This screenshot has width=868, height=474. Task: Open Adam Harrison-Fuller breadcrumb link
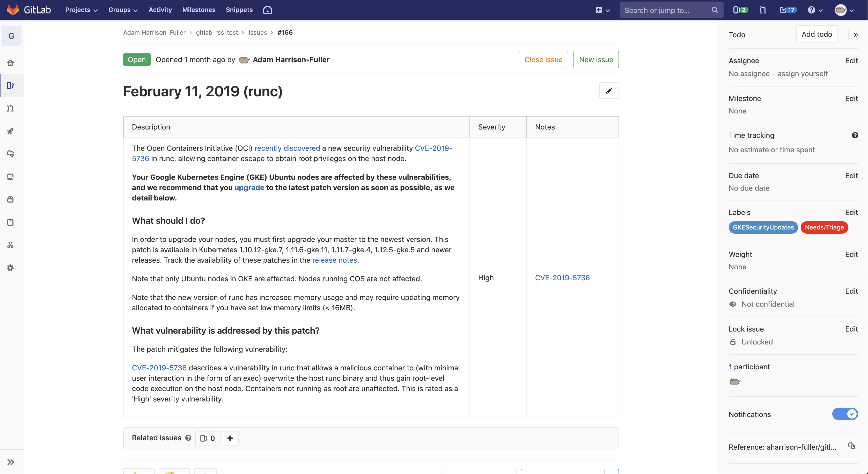154,32
